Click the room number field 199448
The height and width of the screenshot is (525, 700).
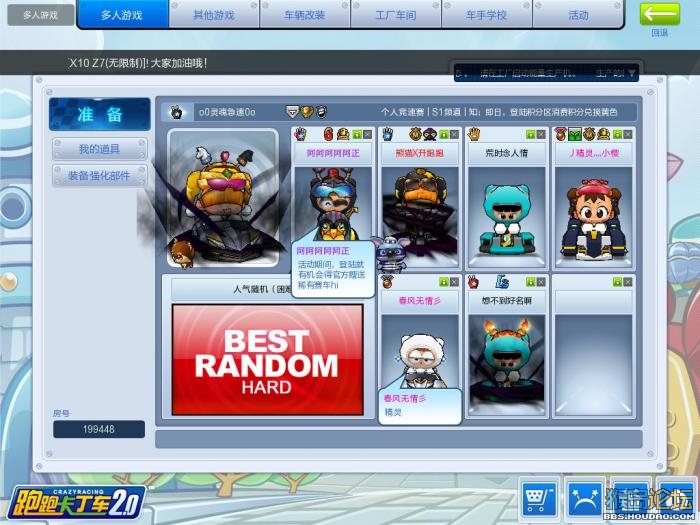[x=99, y=429]
